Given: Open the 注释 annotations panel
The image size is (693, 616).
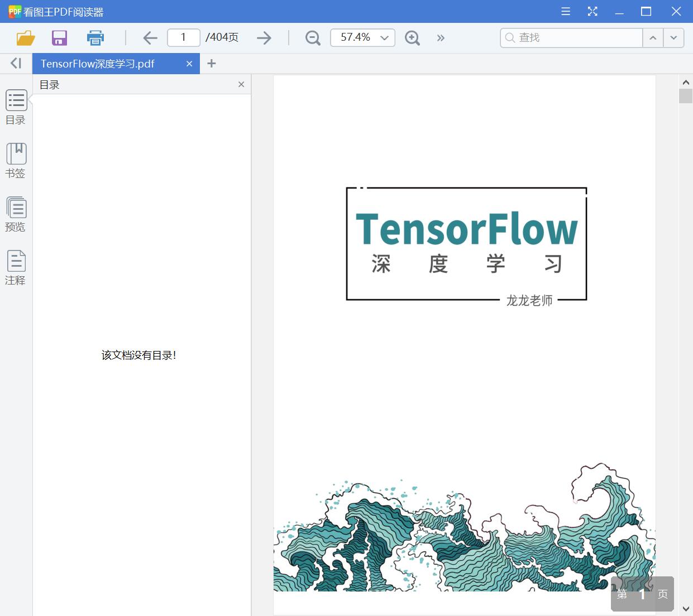Looking at the screenshot, I should tap(16, 268).
